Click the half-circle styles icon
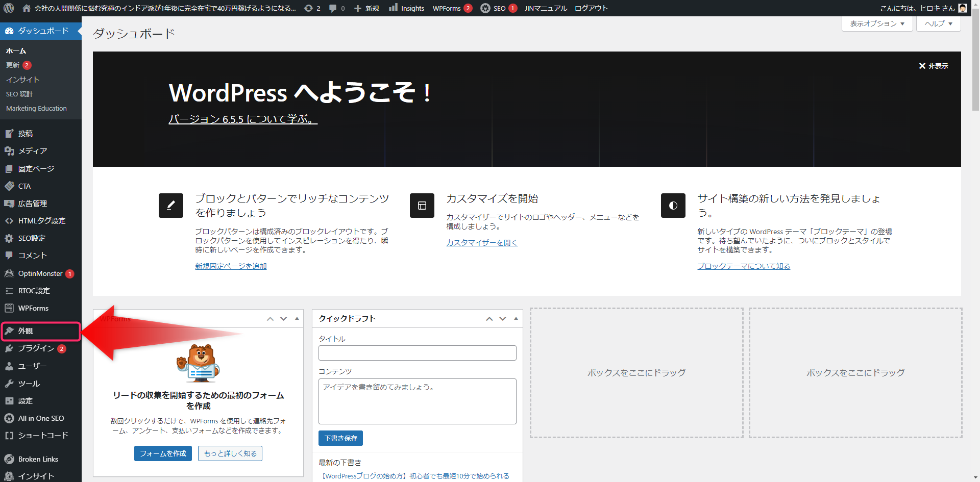Viewport: 980px width, 482px height. click(x=673, y=206)
